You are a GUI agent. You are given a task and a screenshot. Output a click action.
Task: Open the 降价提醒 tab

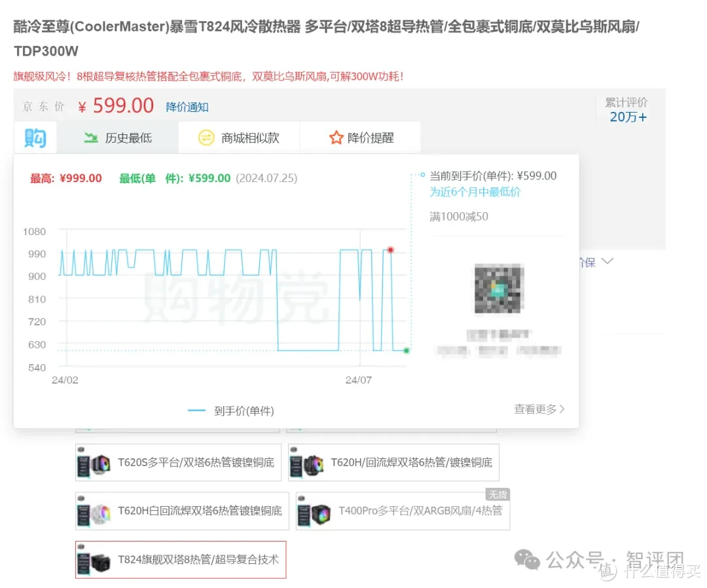pyautogui.click(x=360, y=138)
